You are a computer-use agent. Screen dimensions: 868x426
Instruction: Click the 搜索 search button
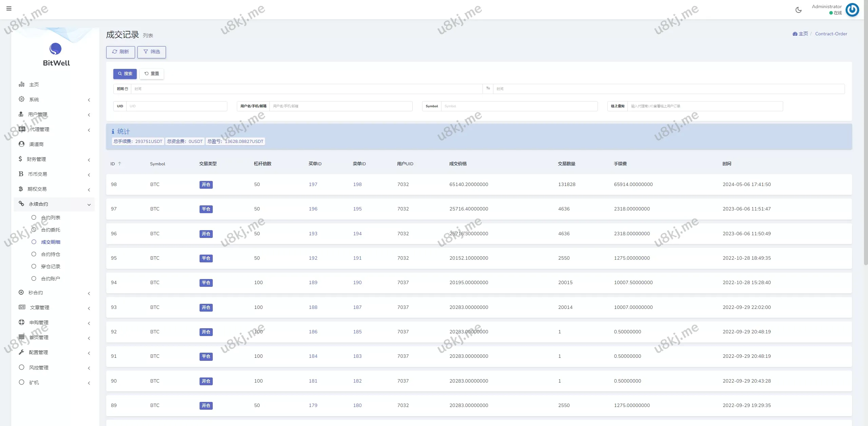(x=125, y=74)
